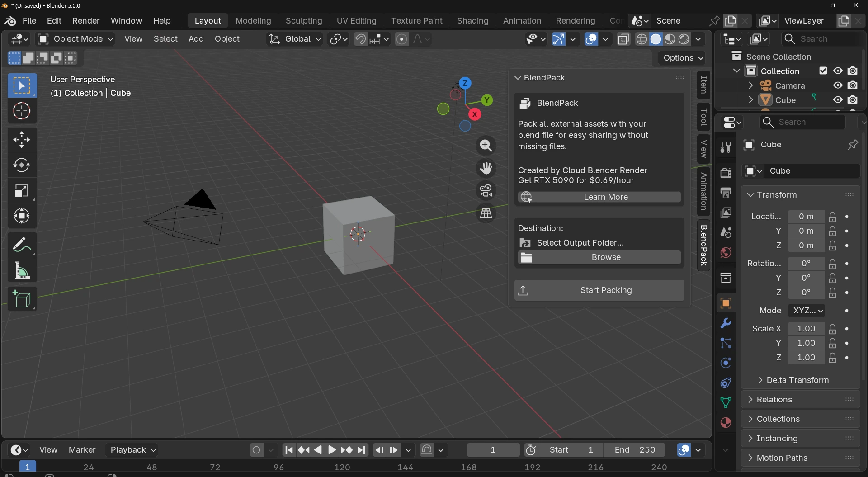Image resolution: width=868 pixels, height=477 pixels.
Task: Choose the Measure tool
Action: [x=22, y=271]
